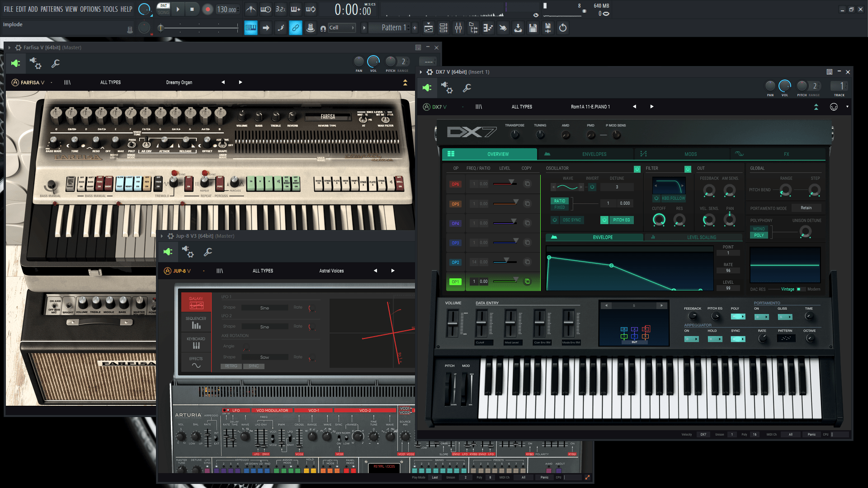Click the power/mute speaker icon on DX7 V

[x=427, y=88]
